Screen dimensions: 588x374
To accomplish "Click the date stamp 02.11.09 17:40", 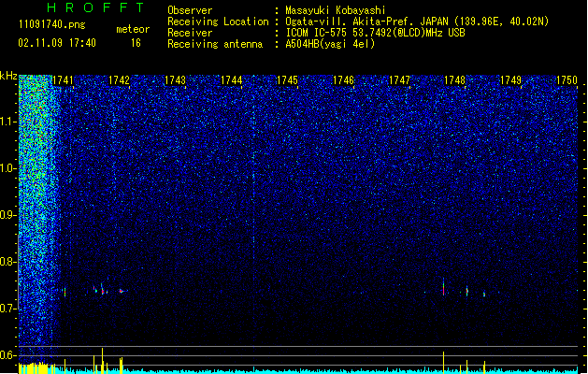I will 57,43.
